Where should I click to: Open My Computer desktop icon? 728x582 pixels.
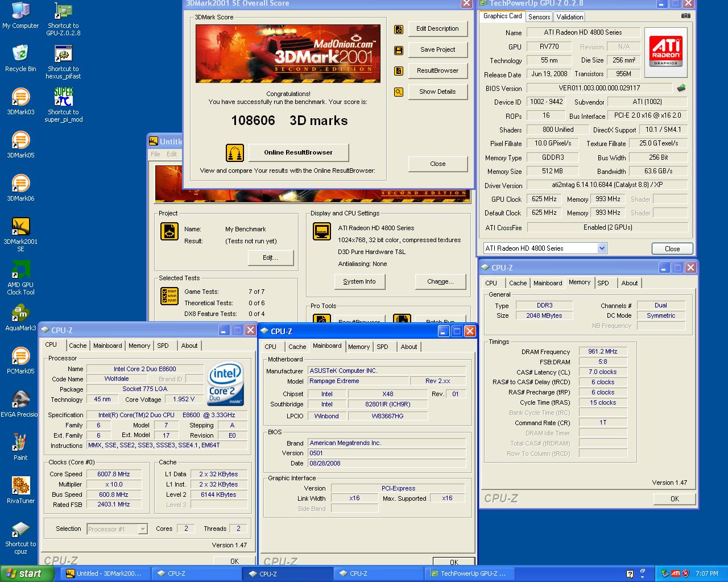coord(20,16)
